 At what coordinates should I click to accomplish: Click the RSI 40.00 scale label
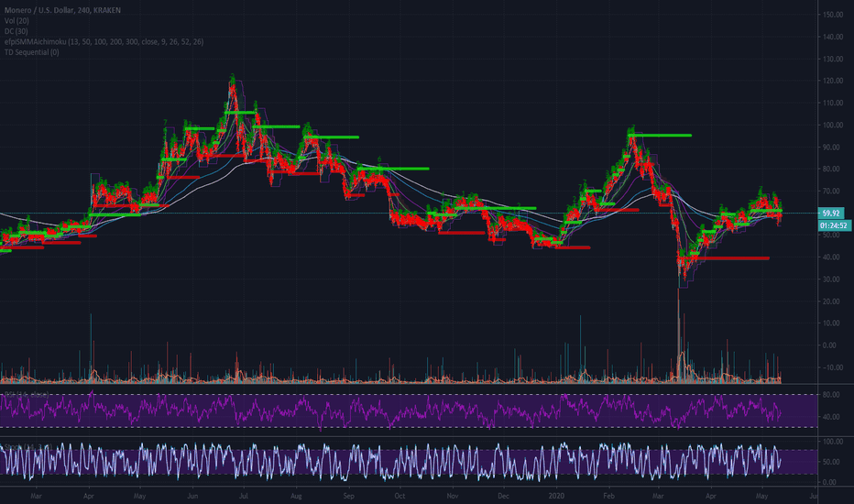coord(830,417)
